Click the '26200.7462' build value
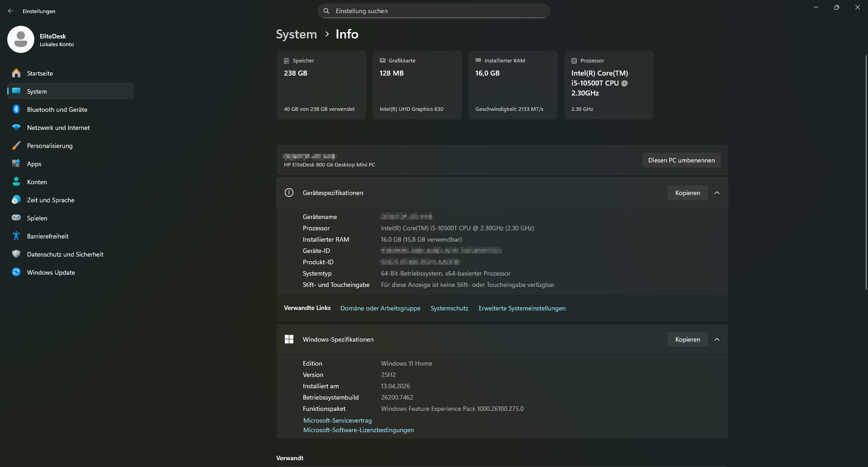Image resolution: width=868 pixels, height=467 pixels. (397, 397)
